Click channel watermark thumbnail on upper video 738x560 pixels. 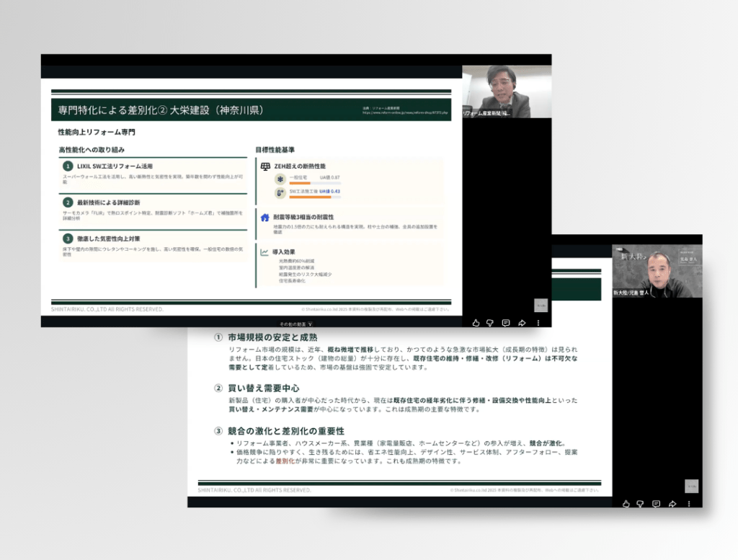(x=541, y=305)
